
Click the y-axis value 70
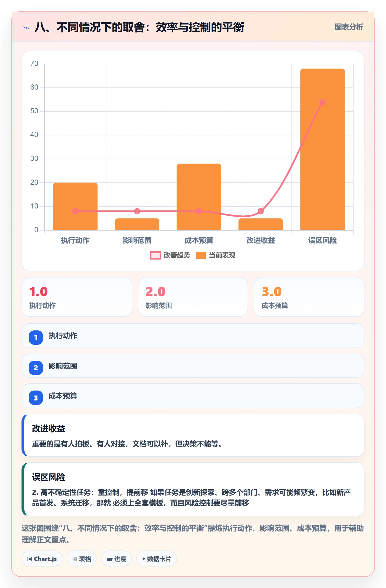[x=34, y=64]
